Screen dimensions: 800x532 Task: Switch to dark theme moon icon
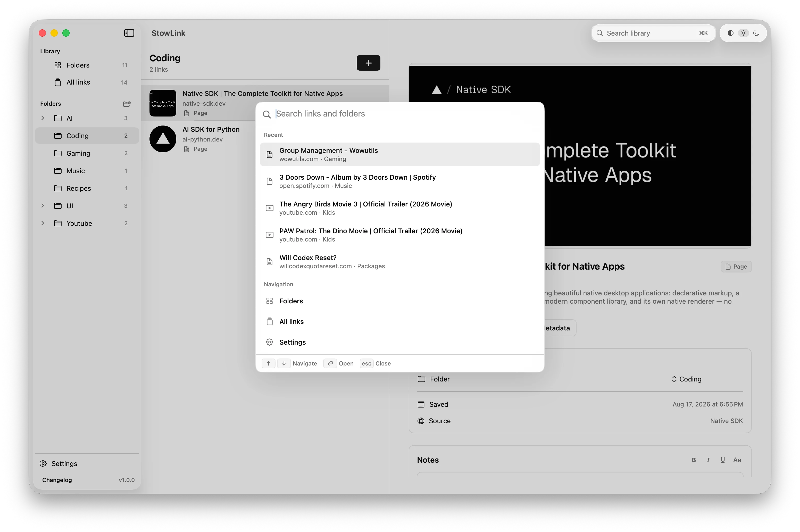(x=756, y=33)
